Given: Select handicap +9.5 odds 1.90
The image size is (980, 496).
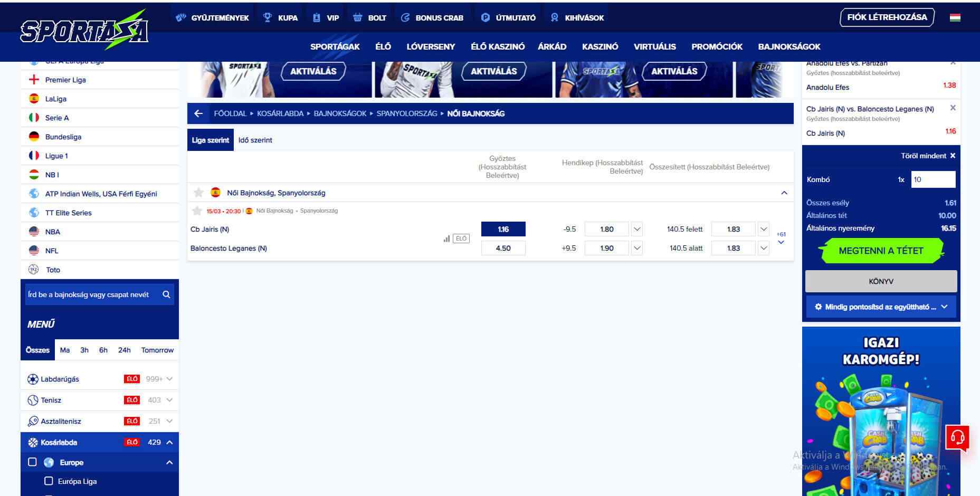Looking at the screenshot, I should click(x=607, y=248).
